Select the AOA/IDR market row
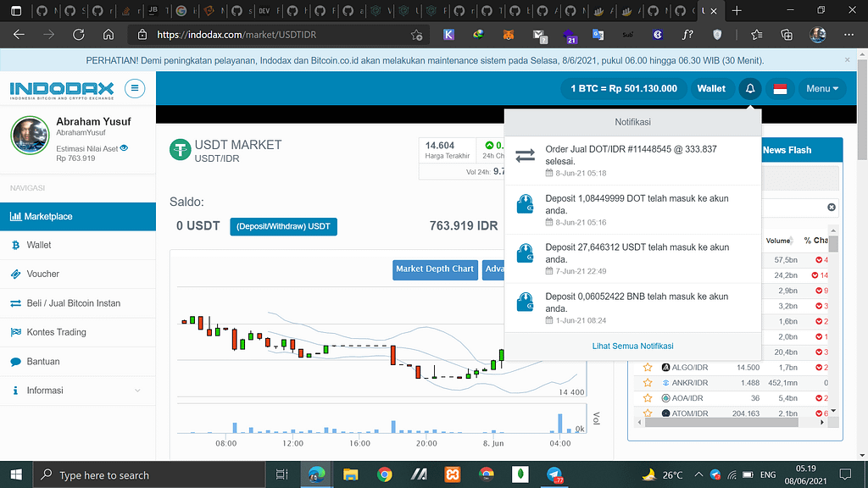 pos(732,398)
